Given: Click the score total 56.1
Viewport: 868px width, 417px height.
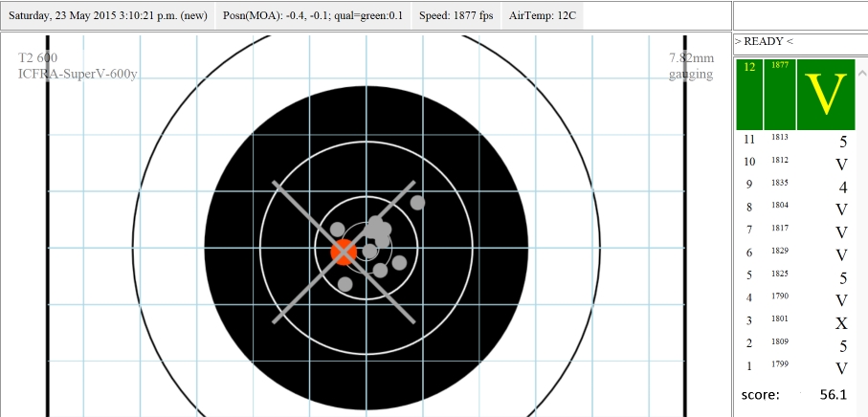Looking at the screenshot, I should pyautogui.click(x=834, y=394).
